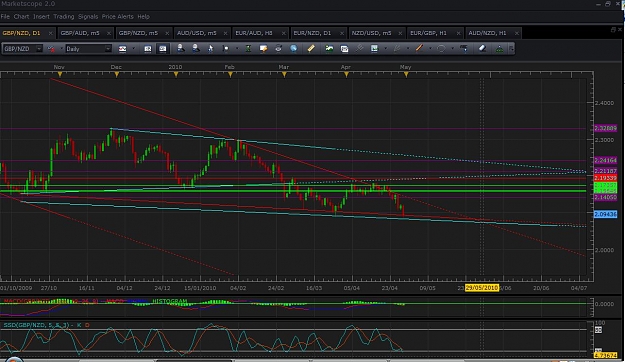
Task: Select the eraser tool
Action: pos(482,49)
